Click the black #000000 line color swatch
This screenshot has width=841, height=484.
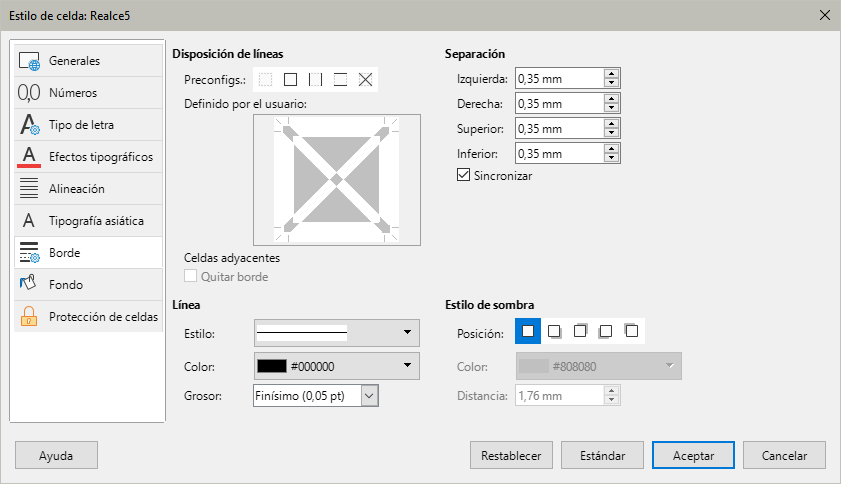coord(272,366)
